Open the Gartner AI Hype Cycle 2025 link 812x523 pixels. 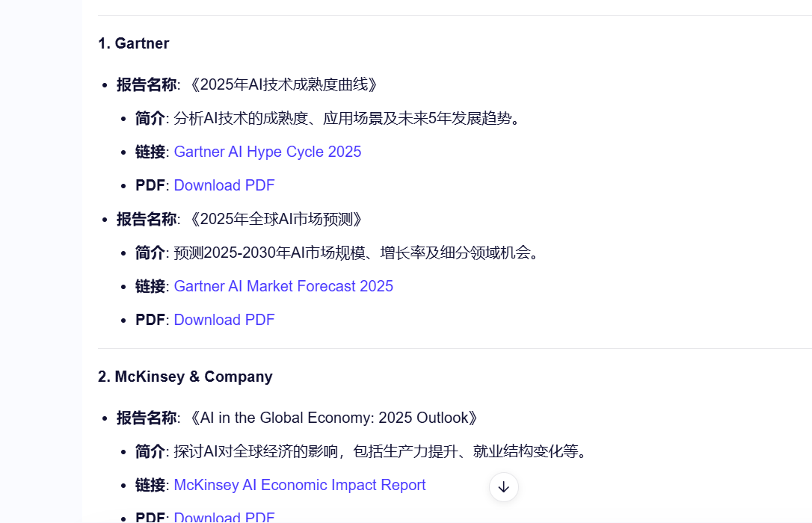click(x=267, y=152)
